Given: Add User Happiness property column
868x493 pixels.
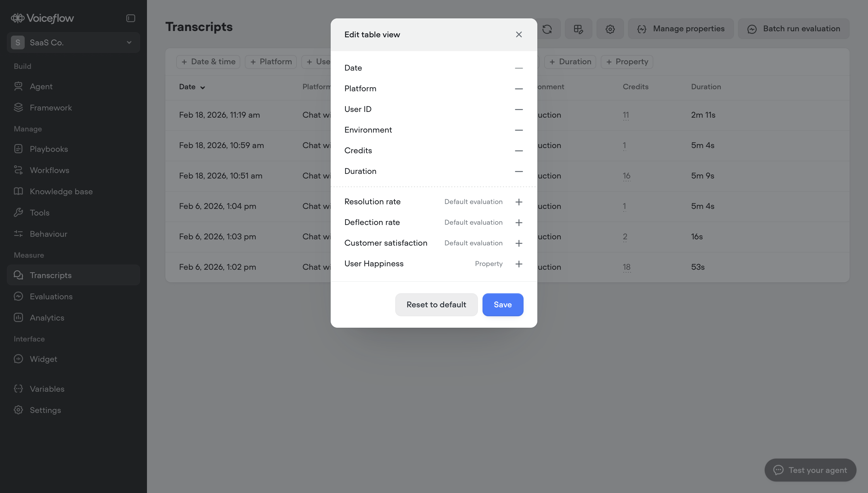Looking at the screenshot, I should (518, 264).
